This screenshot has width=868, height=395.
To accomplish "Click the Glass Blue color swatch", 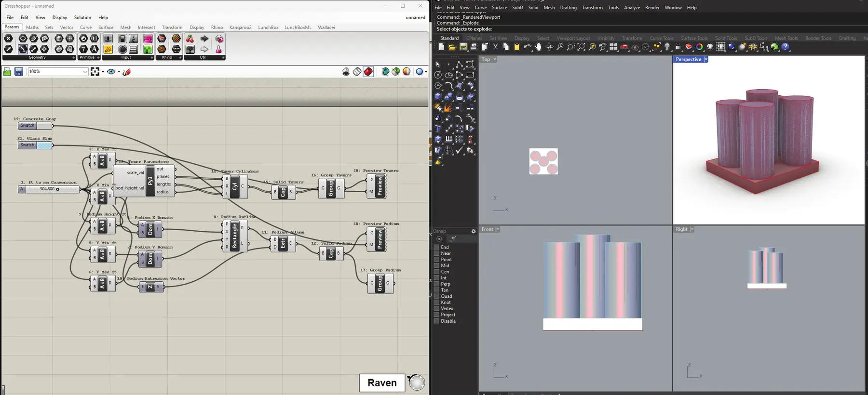I will pyautogui.click(x=44, y=145).
